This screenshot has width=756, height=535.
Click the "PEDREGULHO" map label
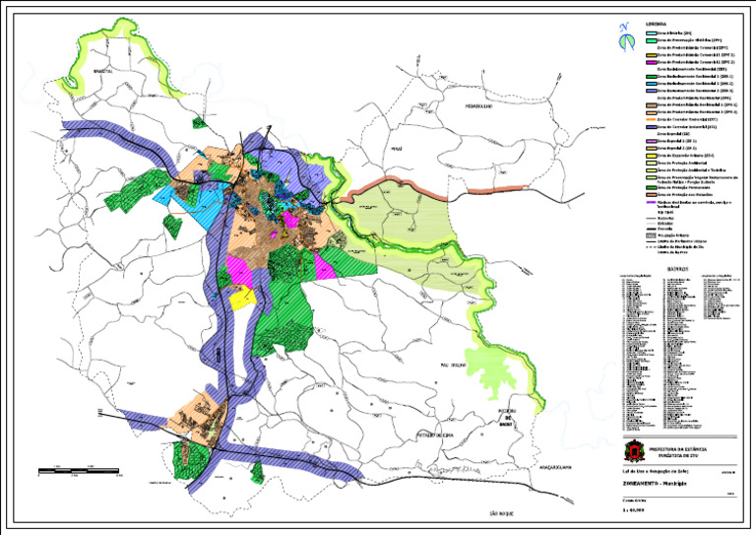[x=478, y=105]
